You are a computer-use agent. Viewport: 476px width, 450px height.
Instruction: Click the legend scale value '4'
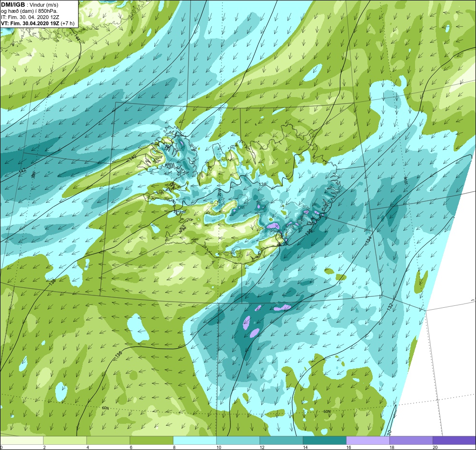click(x=88, y=447)
